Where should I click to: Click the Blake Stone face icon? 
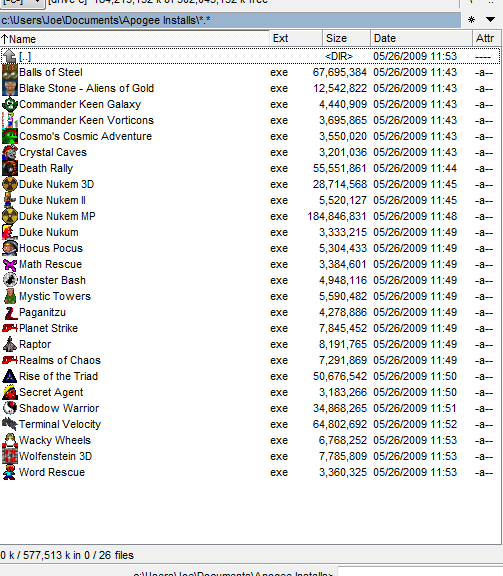[x=10, y=89]
